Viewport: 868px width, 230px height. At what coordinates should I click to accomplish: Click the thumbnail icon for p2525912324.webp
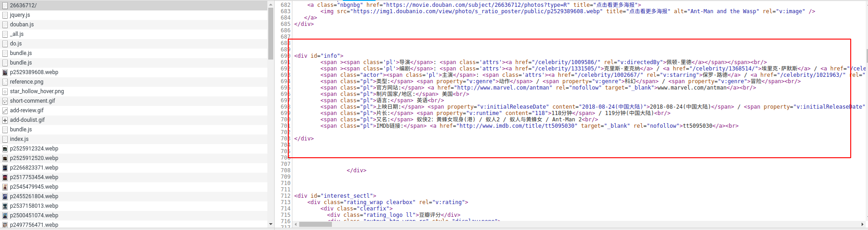5,149
